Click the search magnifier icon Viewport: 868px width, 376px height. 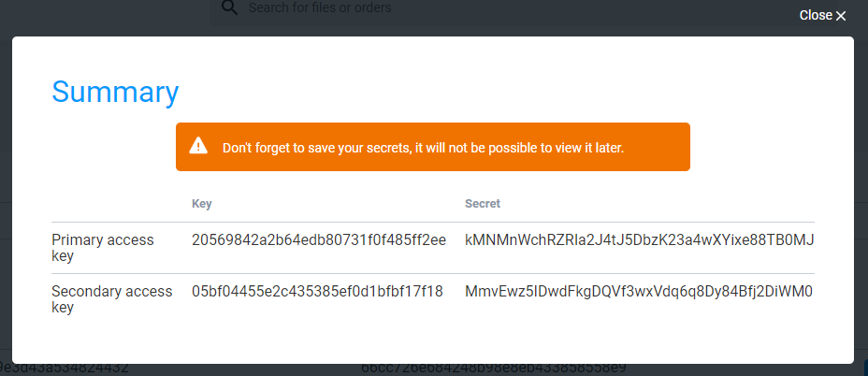point(229,8)
